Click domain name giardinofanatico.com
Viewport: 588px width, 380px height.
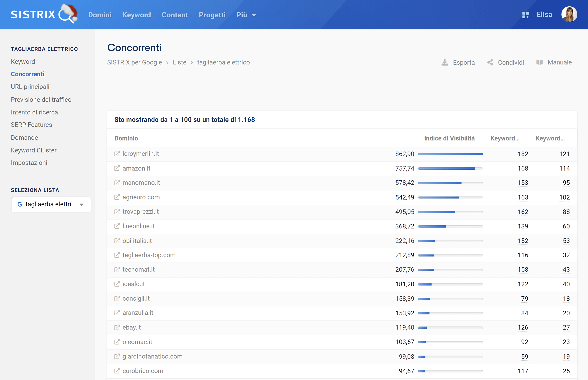(152, 356)
